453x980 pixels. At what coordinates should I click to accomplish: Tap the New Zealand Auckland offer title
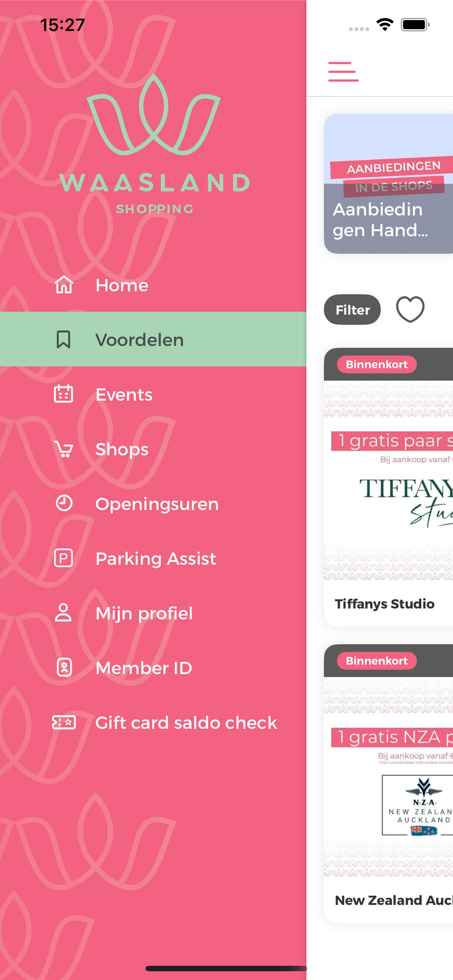pyautogui.click(x=394, y=900)
